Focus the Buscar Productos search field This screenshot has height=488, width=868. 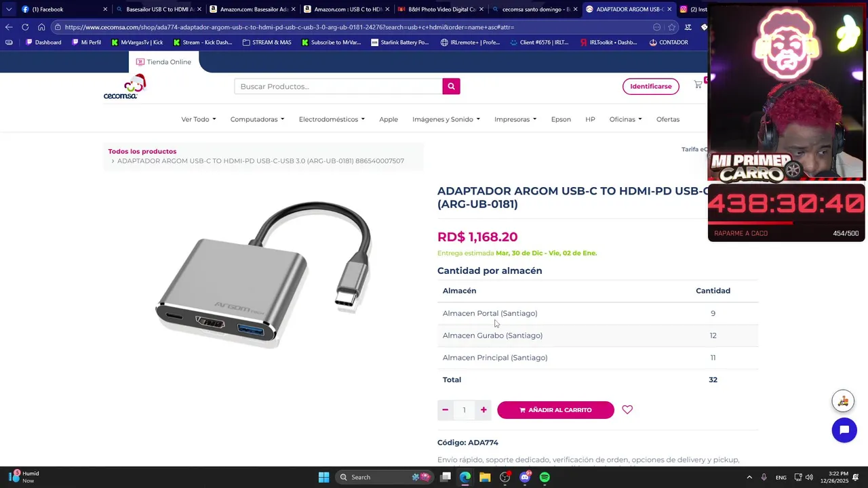click(338, 86)
